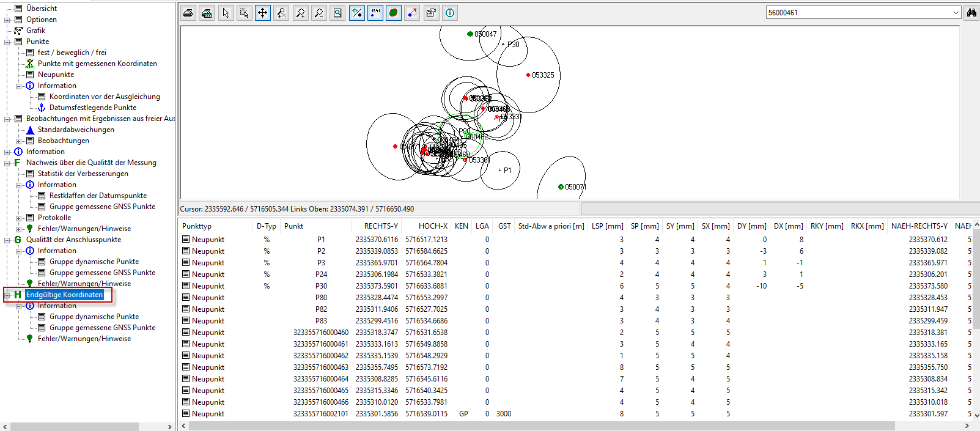Expand the Optionen tree node
This screenshot has width=980, height=431.
tap(7, 20)
